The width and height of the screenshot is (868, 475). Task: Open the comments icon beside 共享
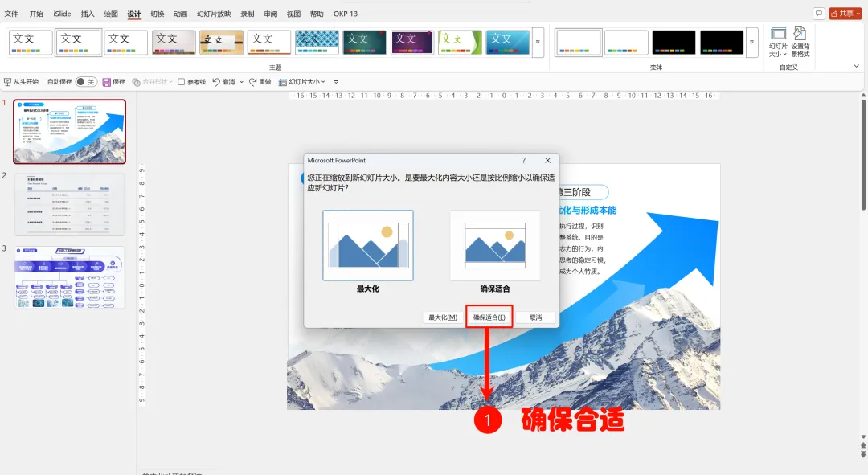click(819, 14)
